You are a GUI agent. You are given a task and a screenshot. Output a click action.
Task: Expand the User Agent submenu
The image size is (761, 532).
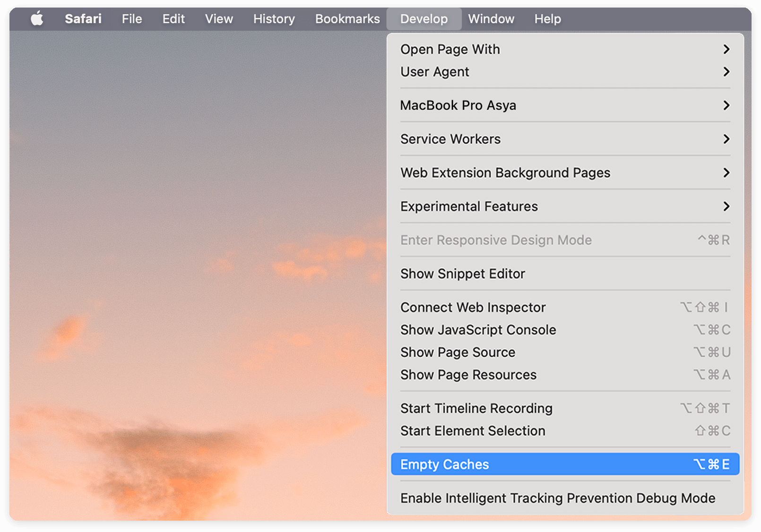click(565, 72)
